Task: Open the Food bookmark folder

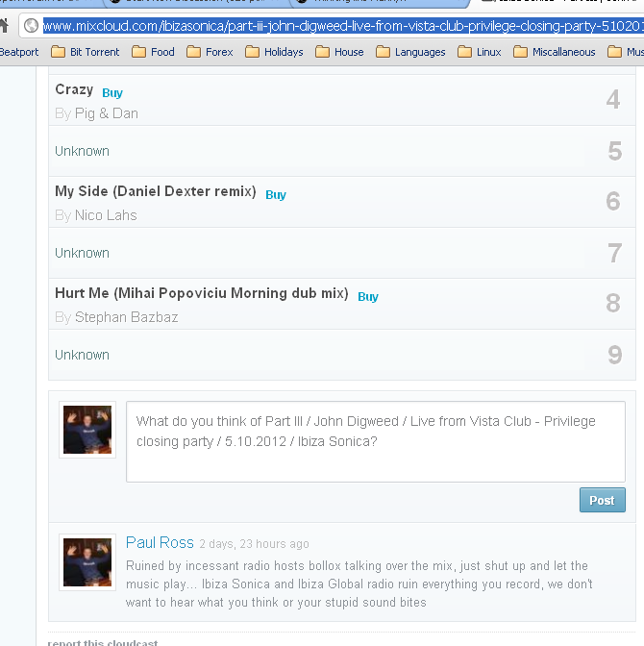Action: pos(153,52)
